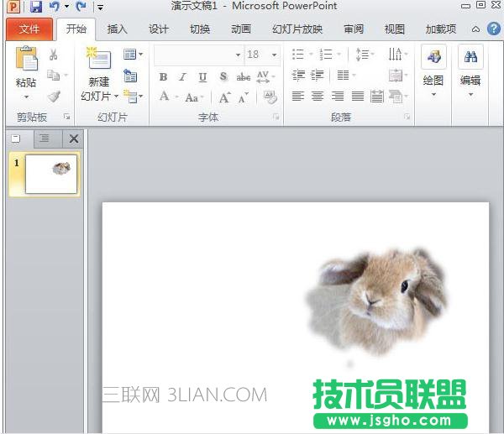The width and height of the screenshot is (504, 434).
Task: Switch to the Home tab
Action: click(x=76, y=29)
